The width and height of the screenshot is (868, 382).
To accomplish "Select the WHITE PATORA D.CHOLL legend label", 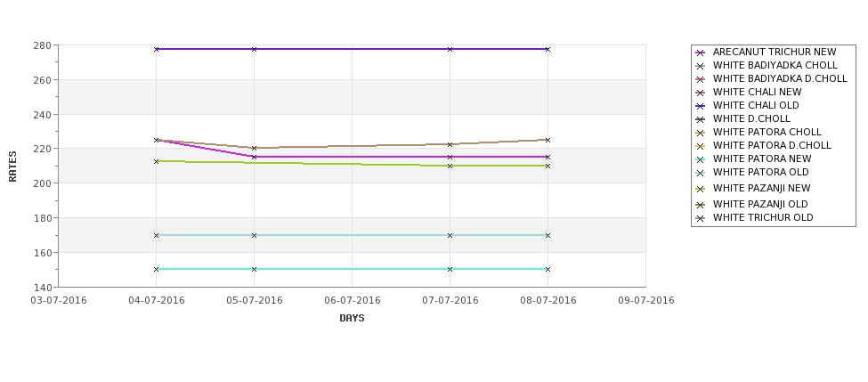I will click(x=772, y=146).
